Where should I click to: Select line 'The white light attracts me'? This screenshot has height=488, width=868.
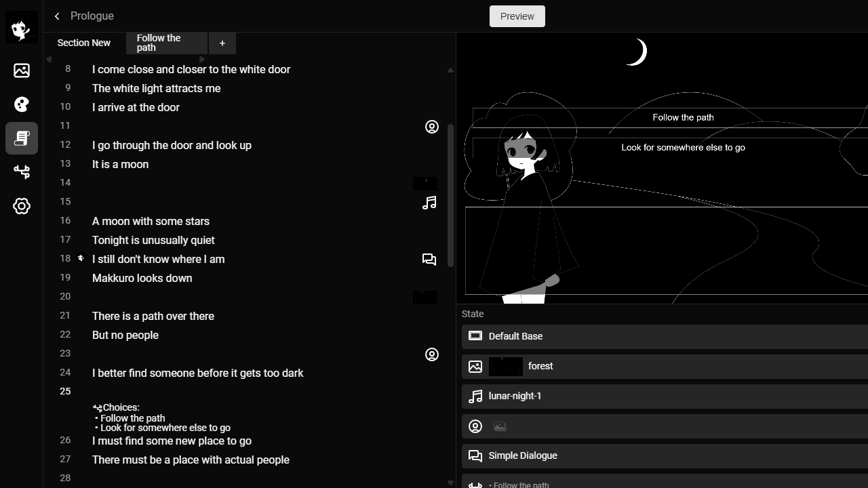pyautogui.click(x=156, y=88)
